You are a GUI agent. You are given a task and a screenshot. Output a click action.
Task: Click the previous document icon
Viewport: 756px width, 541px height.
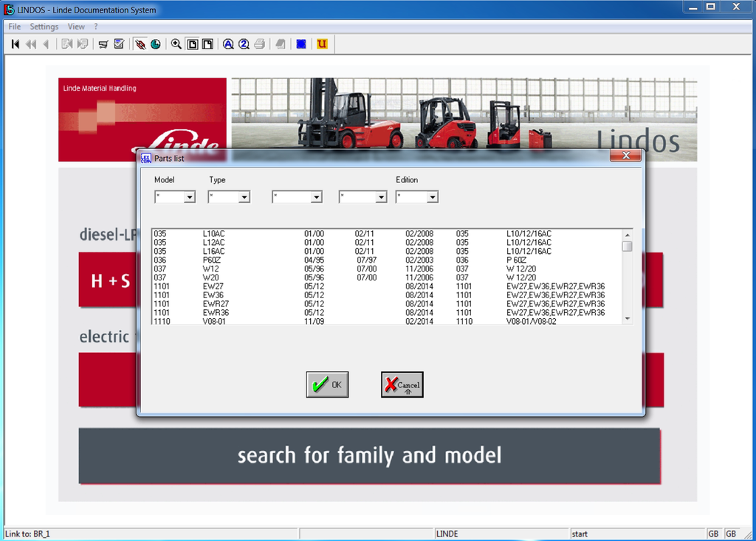coord(67,44)
